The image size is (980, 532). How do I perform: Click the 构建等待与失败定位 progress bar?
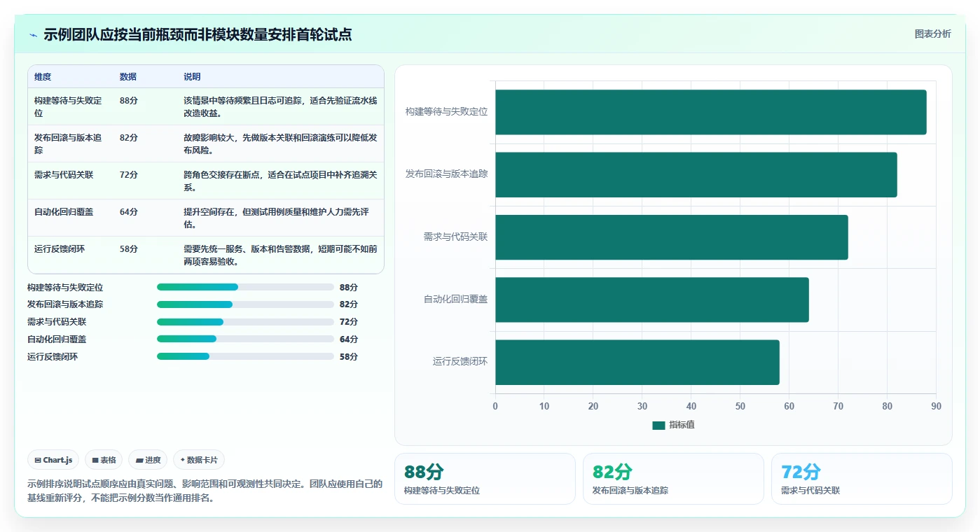coord(245,287)
